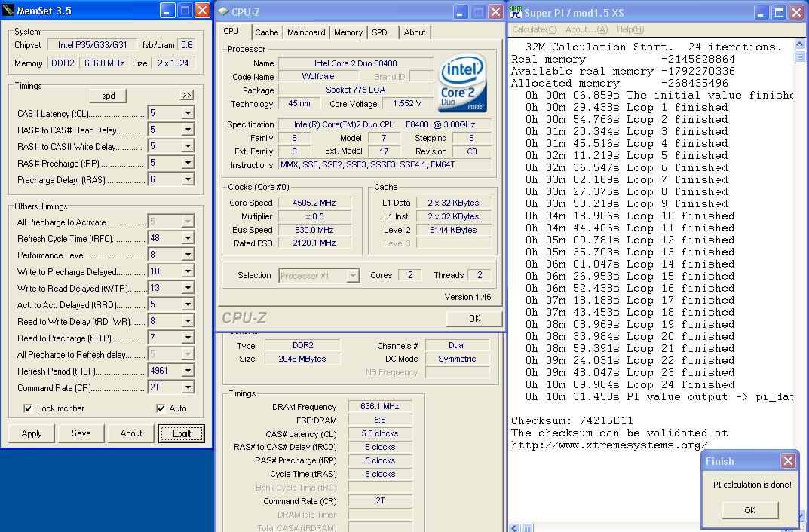Click the Intel Core 2 Duo logo
809x532 pixels.
point(462,84)
